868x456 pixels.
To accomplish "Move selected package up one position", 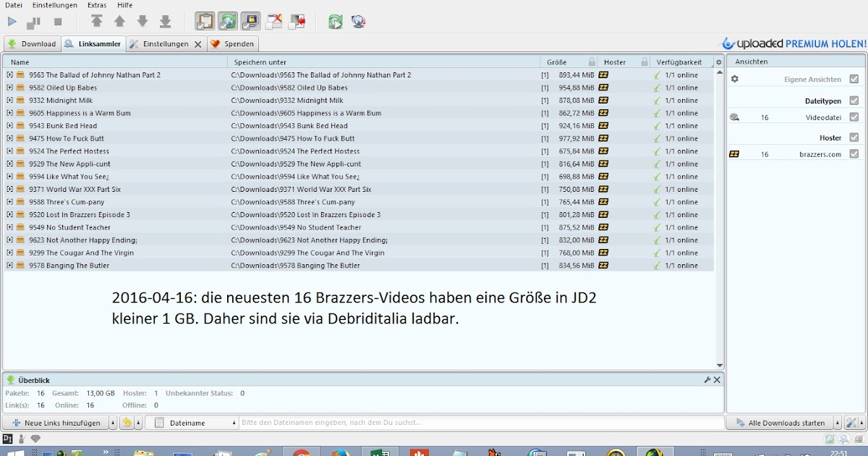I will [x=120, y=22].
